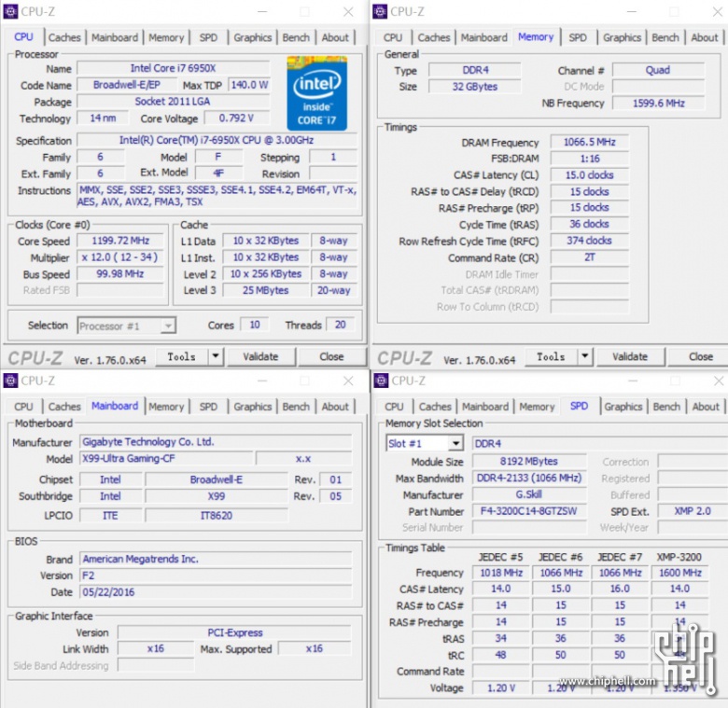
Task: Open Graphics tab in top-left CPU window
Action: [253, 37]
